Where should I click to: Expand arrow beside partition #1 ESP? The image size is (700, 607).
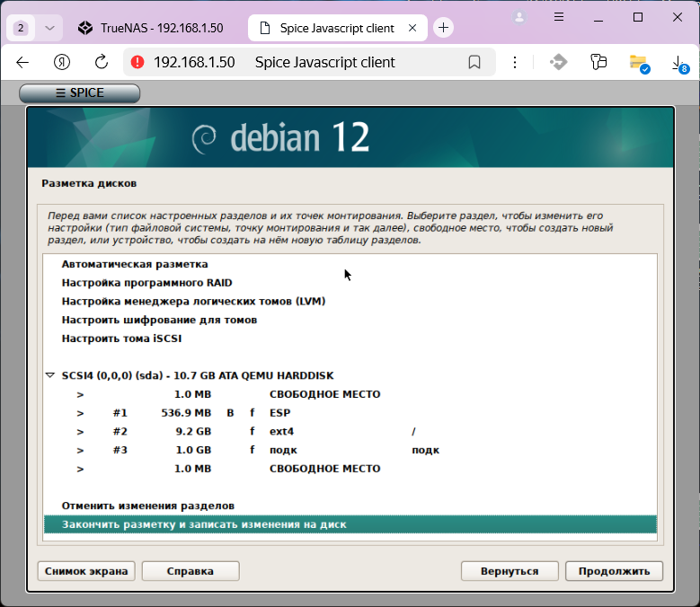click(x=80, y=413)
